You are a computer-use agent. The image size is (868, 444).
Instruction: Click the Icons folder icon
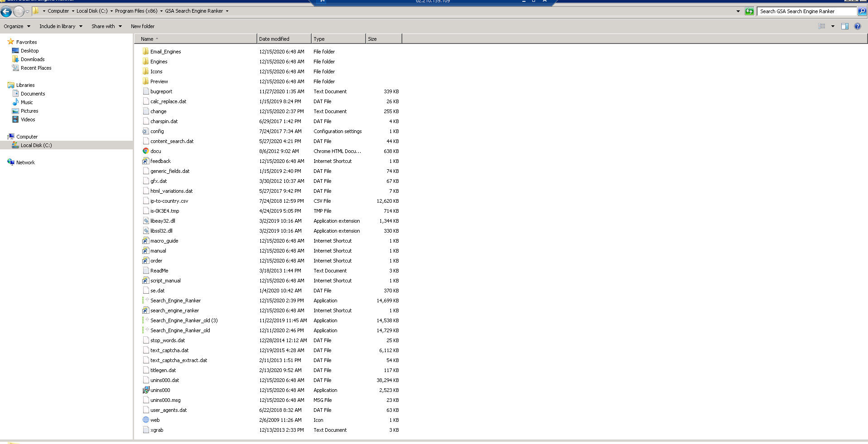click(146, 72)
